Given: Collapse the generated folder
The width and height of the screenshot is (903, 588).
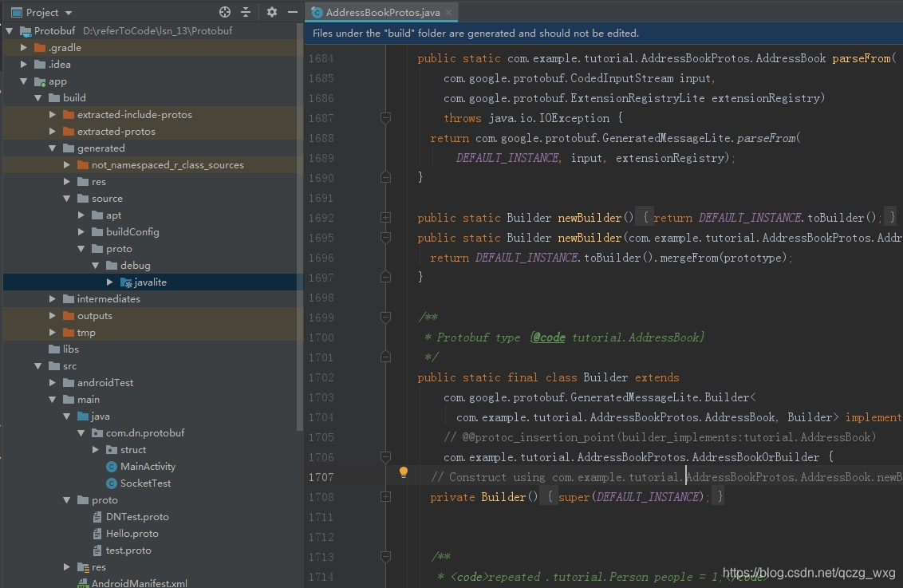Looking at the screenshot, I should pyautogui.click(x=53, y=148).
